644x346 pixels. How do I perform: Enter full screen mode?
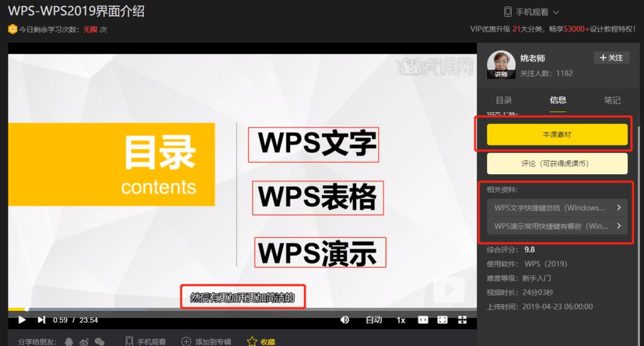(x=462, y=320)
